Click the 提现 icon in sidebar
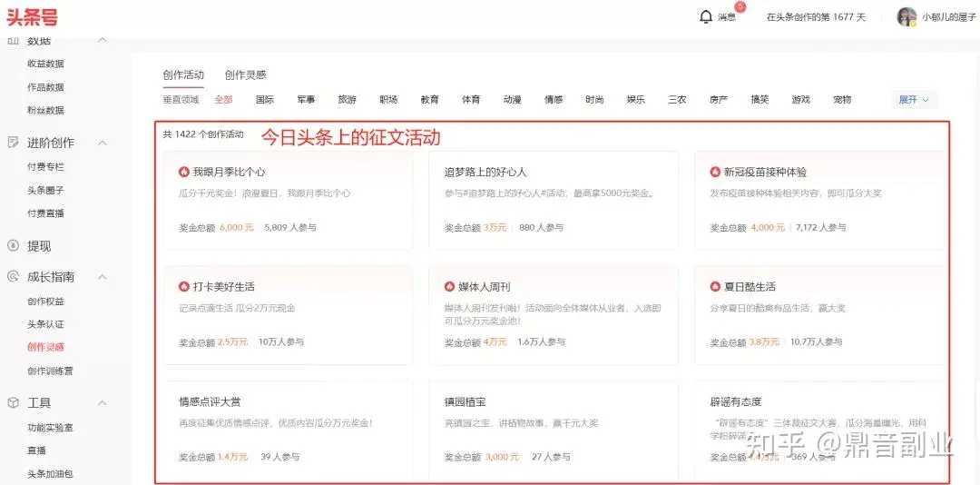 pos(13,246)
